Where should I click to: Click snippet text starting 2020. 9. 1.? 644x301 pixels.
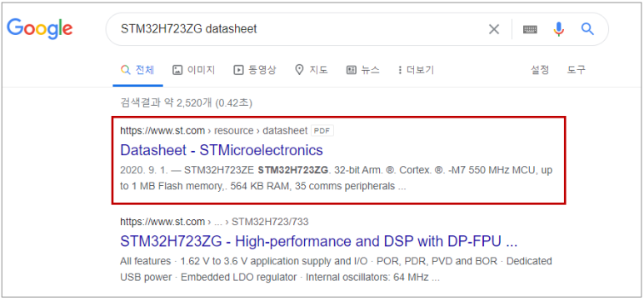point(336,178)
